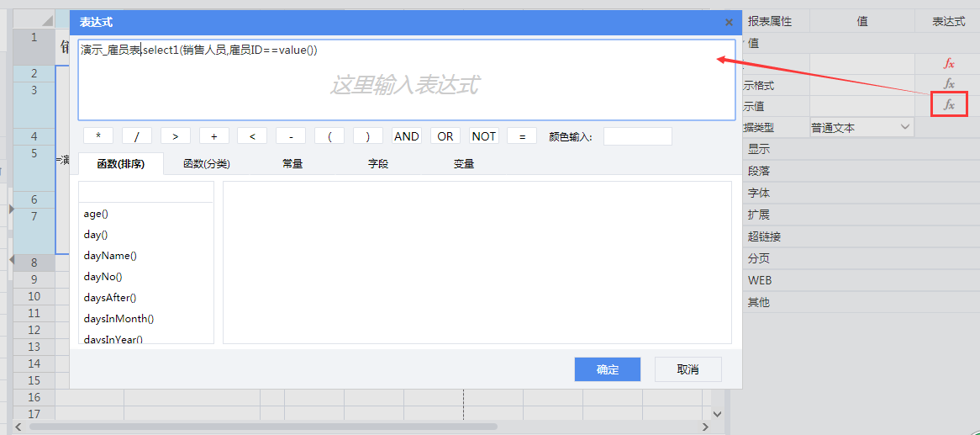The height and width of the screenshot is (435, 980).
Task: Open the 普通文本 data type dropdown
Action: tap(861, 127)
